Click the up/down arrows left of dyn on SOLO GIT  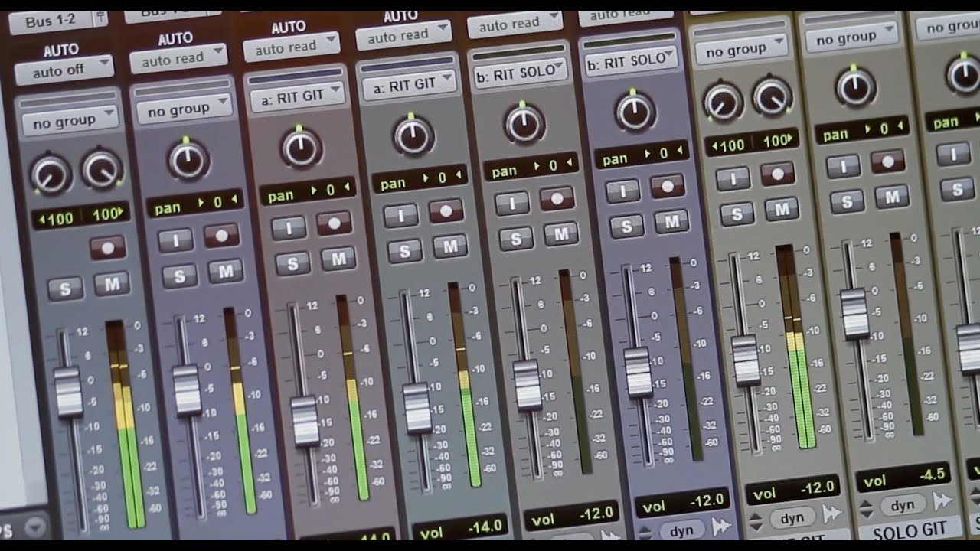866,509
